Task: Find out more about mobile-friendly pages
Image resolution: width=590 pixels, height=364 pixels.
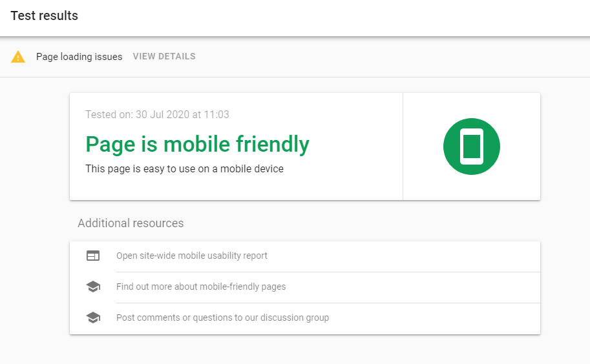Action: (x=201, y=287)
